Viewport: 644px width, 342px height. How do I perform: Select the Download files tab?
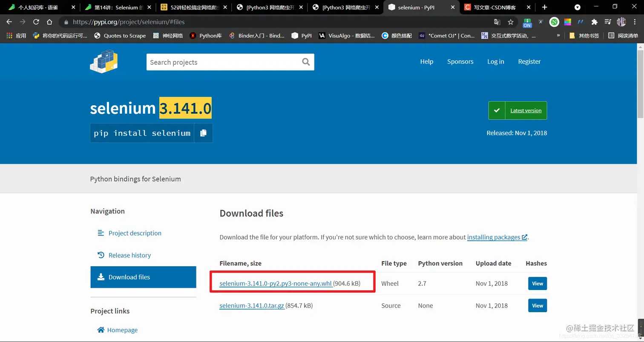pos(143,277)
